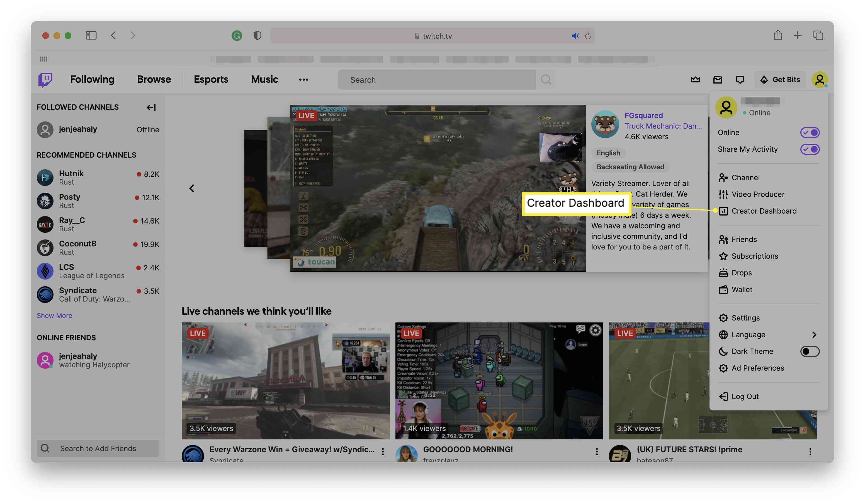Open Video Producer menu entry
This screenshot has width=865, height=504.
pos(768,194)
